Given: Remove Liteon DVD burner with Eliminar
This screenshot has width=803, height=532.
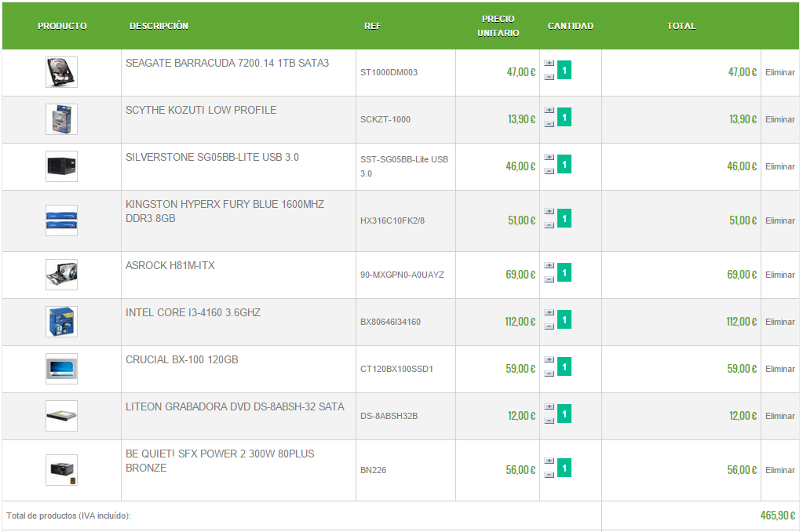Looking at the screenshot, I should pos(780,417).
